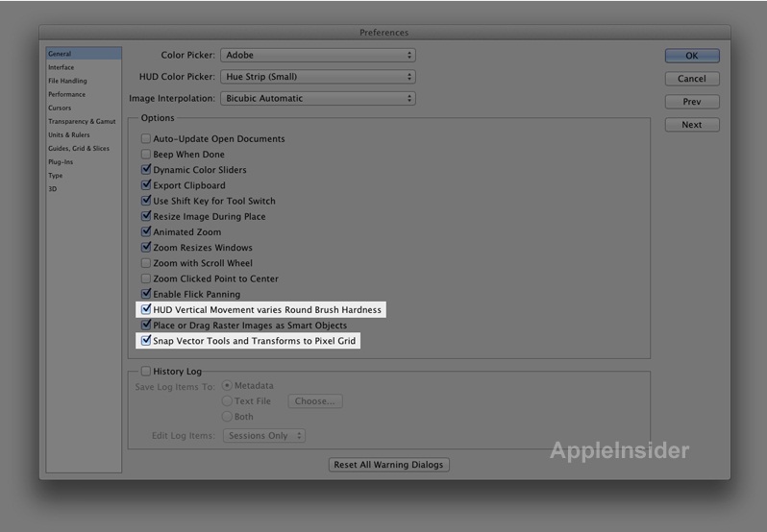This screenshot has width=767, height=532.
Task: Choose the Text File radio option
Action: pos(227,401)
